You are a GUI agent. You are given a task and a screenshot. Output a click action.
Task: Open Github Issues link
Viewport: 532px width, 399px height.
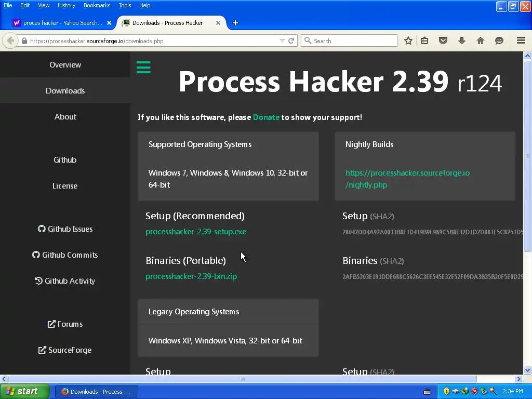(x=65, y=229)
